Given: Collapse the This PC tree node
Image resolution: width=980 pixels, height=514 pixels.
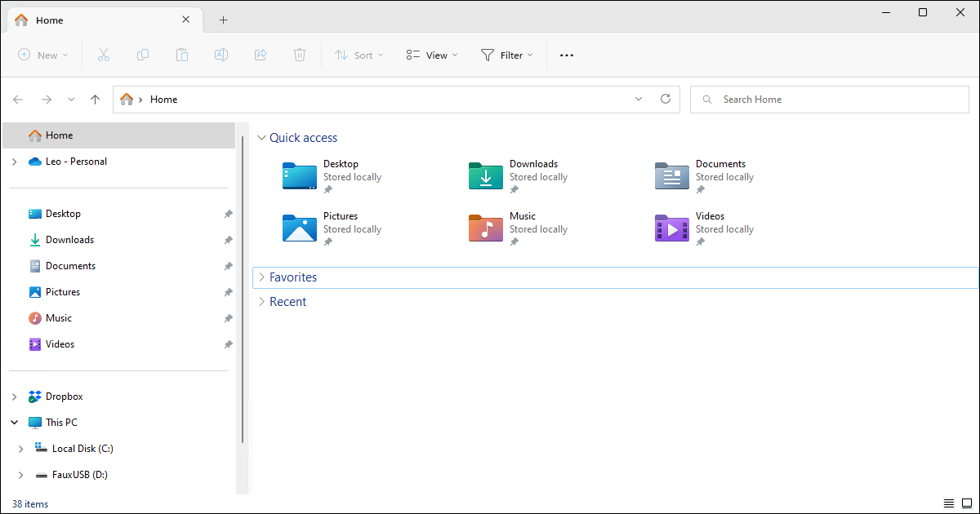Looking at the screenshot, I should [x=14, y=423].
